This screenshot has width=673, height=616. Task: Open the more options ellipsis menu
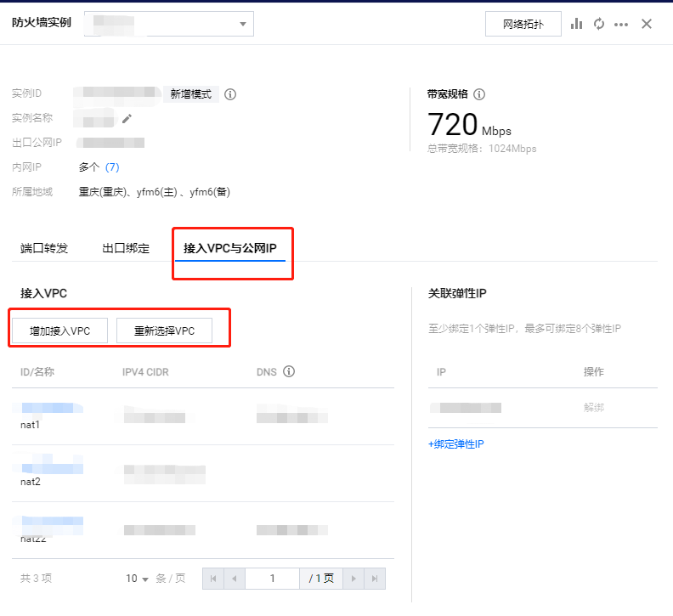[621, 24]
